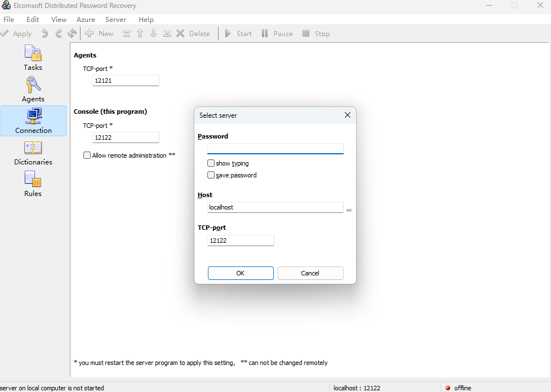The height and width of the screenshot is (392, 551).
Task: Click the Stop toolbar label
Action: [x=322, y=33]
